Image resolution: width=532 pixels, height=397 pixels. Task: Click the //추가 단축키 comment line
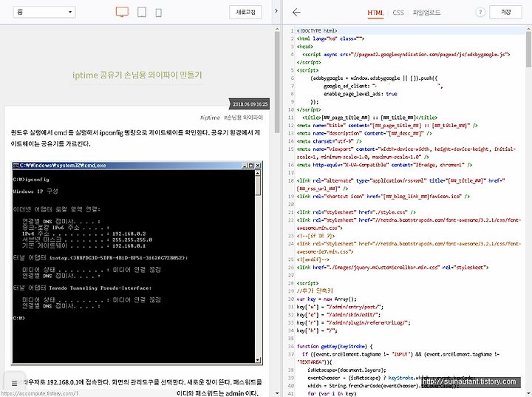tap(315, 291)
